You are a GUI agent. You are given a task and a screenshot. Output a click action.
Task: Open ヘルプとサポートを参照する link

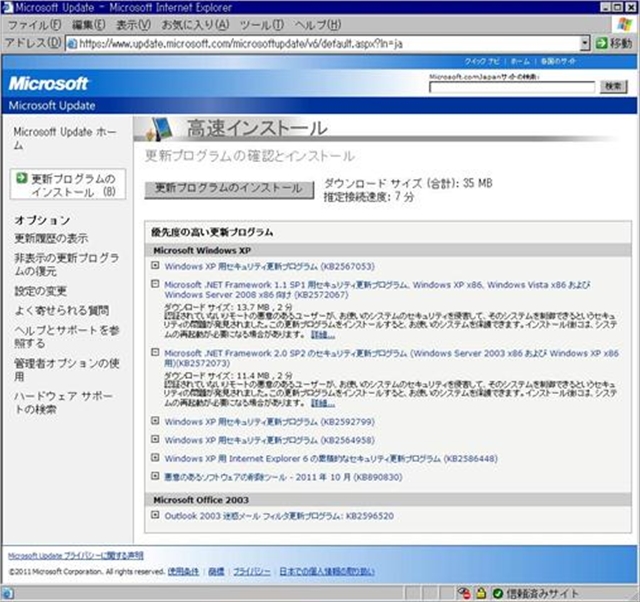point(67,336)
